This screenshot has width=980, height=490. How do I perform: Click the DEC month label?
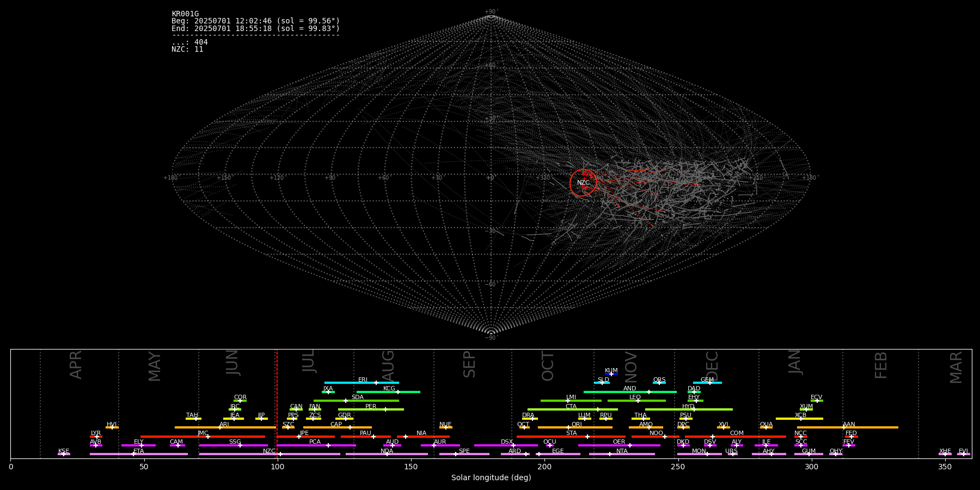tap(712, 366)
